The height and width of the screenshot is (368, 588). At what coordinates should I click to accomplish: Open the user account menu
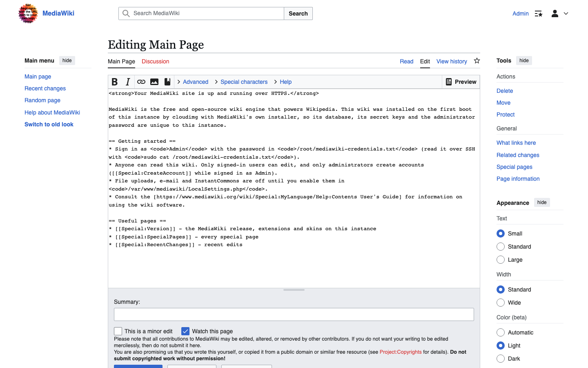pos(559,13)
